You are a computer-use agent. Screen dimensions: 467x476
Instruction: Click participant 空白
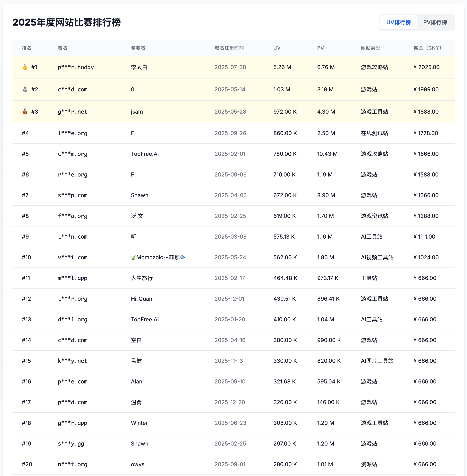click(136, 340)
